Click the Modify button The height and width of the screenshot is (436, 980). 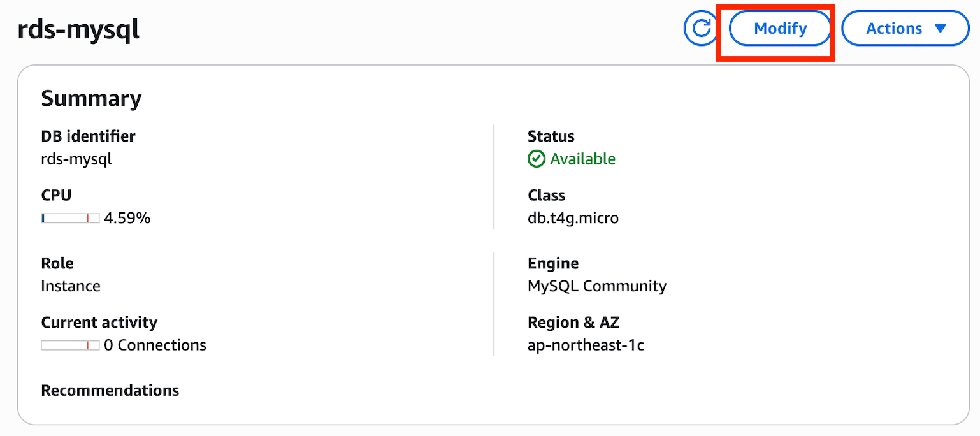coord(780,29)
